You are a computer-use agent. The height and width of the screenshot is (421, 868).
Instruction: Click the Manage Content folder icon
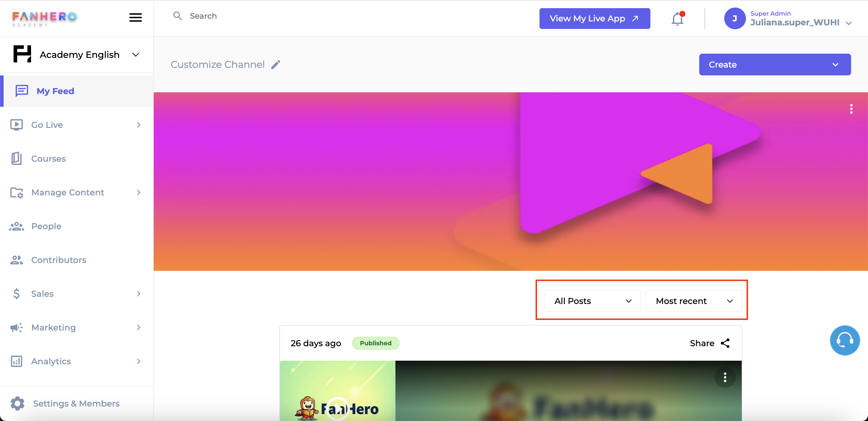point(17,192)
